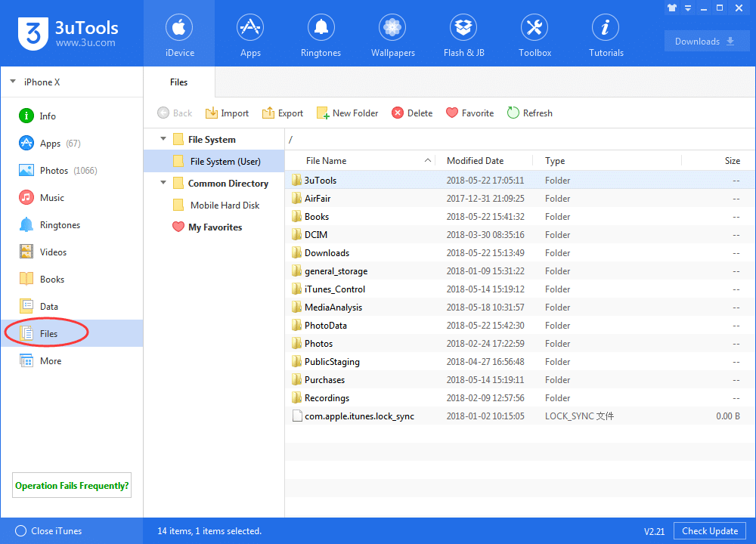Image resolution: width=756 pixels, height=544 pixels.
Task: Add the selection to Favorite
Action: (x=469, y=113)
